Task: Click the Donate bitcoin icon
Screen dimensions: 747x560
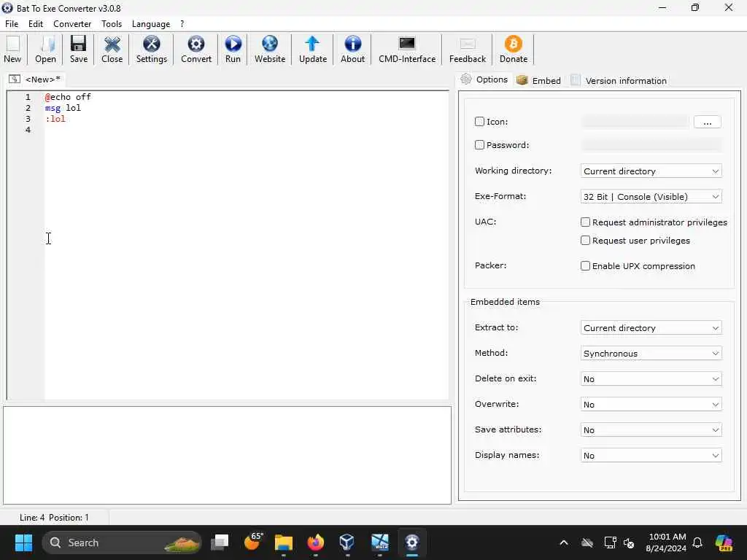Action: click(513, 50)
